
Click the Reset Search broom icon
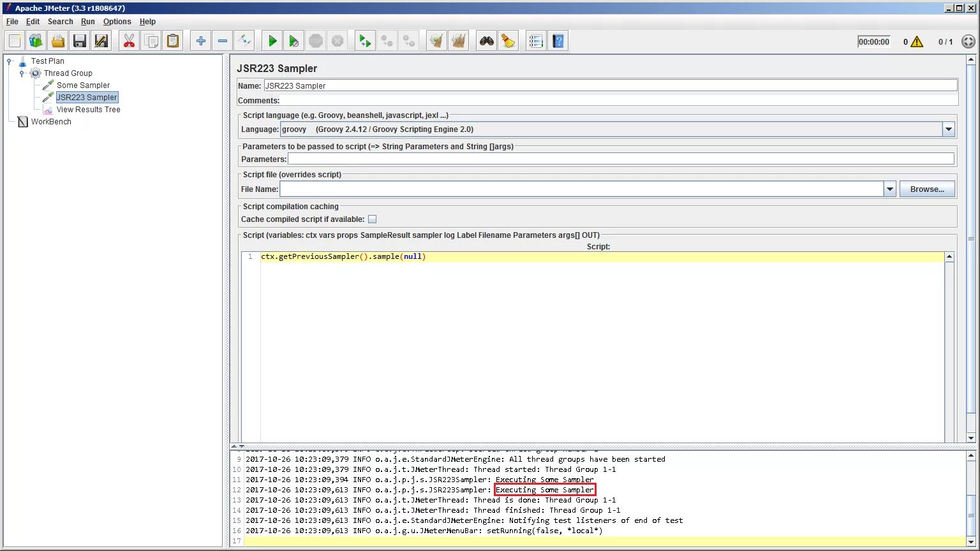point(509,41)
